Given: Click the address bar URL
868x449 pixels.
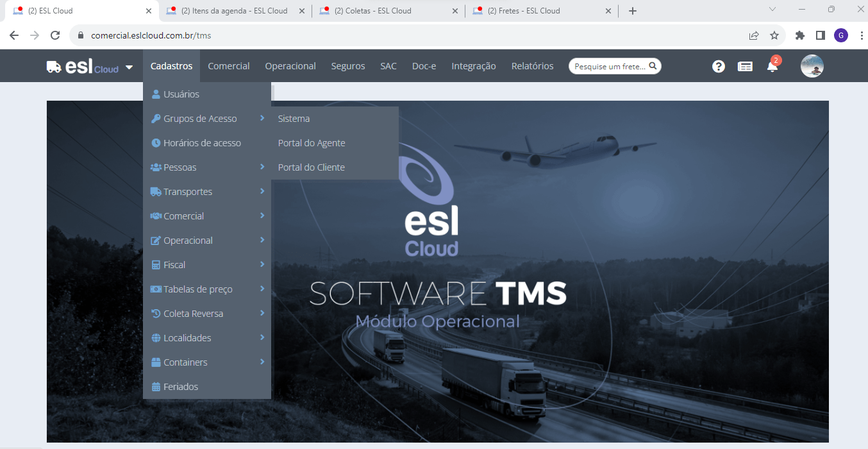Looking at the screenshot, I should click(x=151, y=35).
